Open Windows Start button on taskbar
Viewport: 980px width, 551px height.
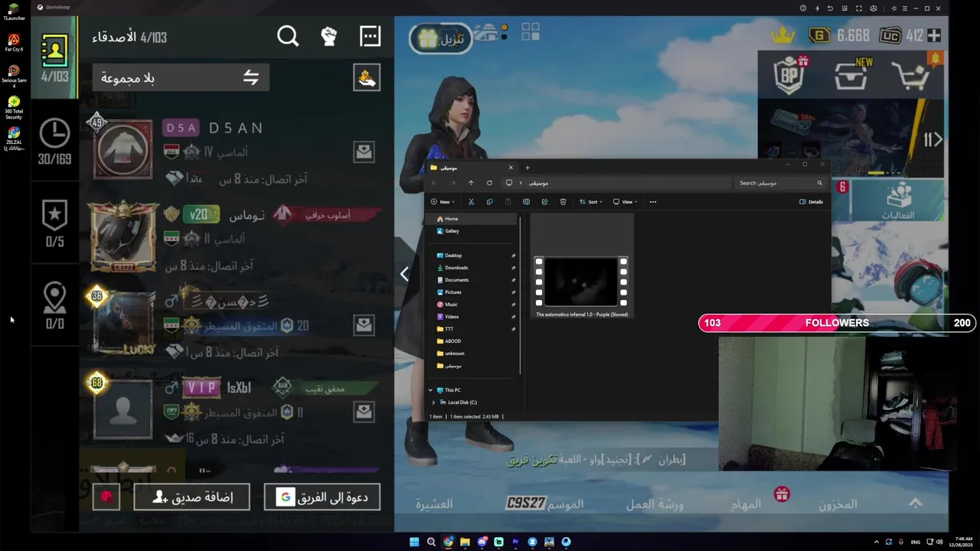click(414, 542)
